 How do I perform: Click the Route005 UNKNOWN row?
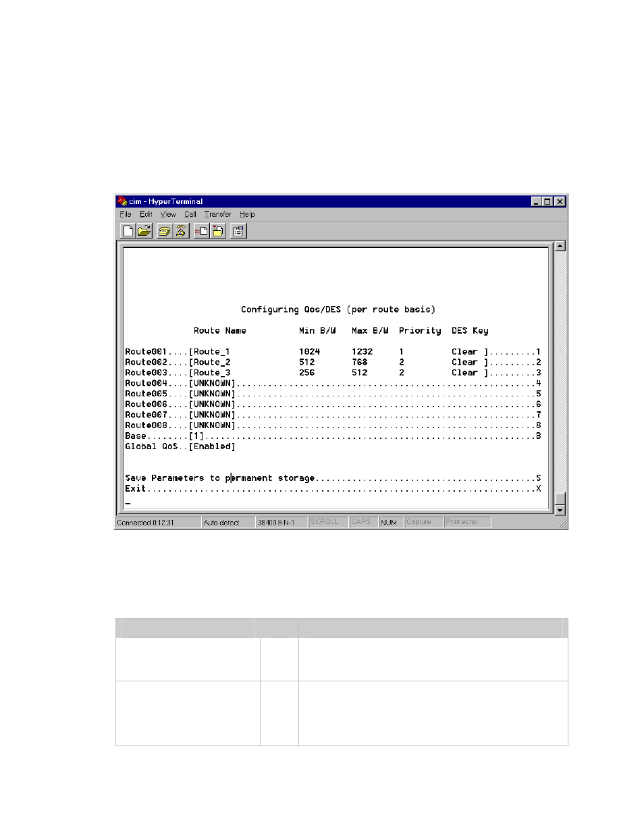click(x=333, y=394)
